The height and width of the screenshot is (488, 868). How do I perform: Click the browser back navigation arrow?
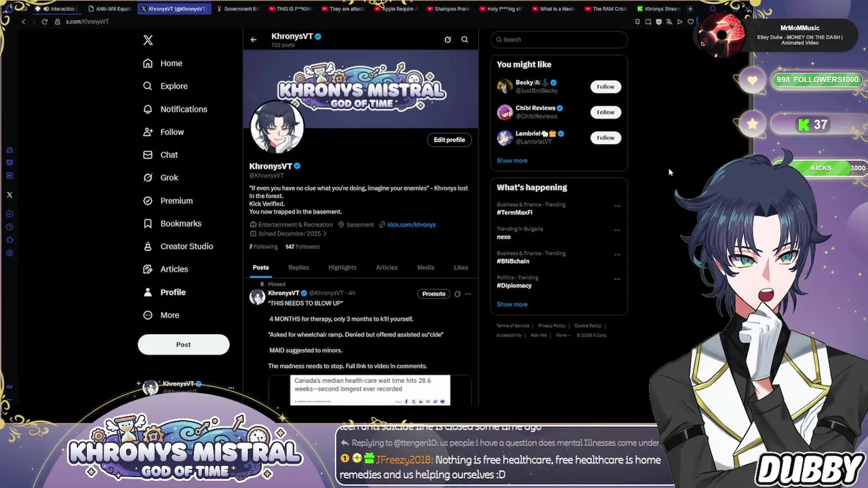[x=23, y=22]
